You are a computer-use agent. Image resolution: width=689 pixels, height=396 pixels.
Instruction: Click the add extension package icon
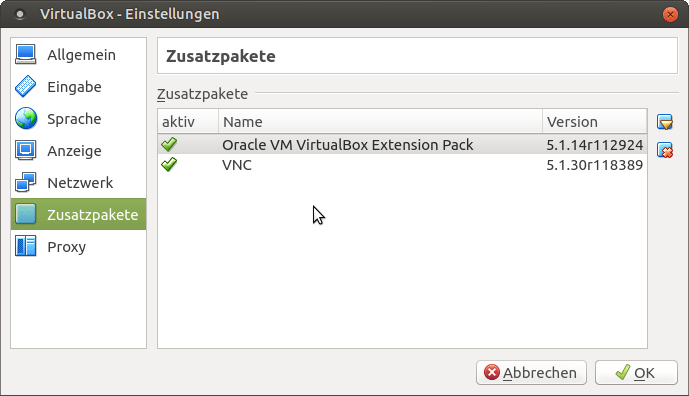pos(665,122)
